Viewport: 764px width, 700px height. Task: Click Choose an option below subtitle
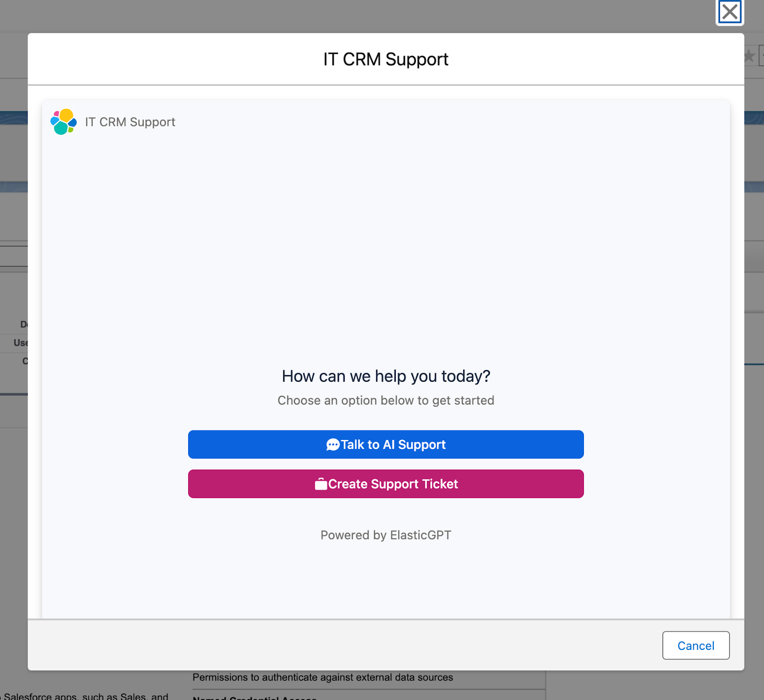tap(386, 400)
